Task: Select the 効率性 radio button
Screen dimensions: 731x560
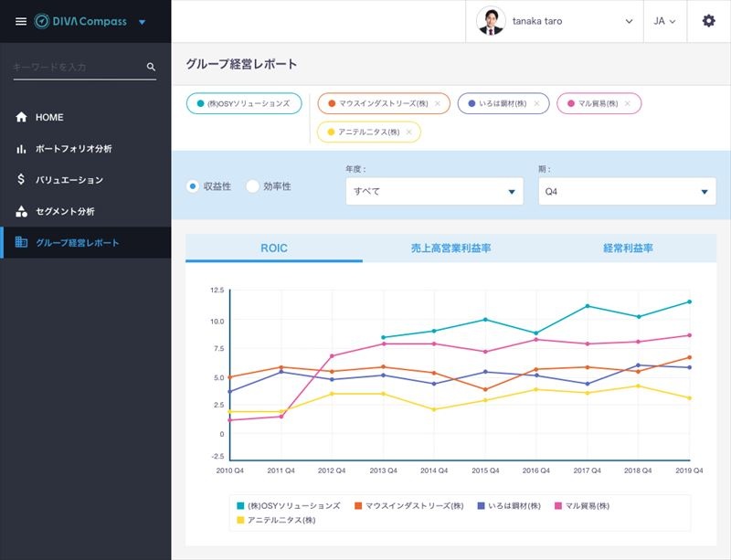Action: click(x=252, y=186)
